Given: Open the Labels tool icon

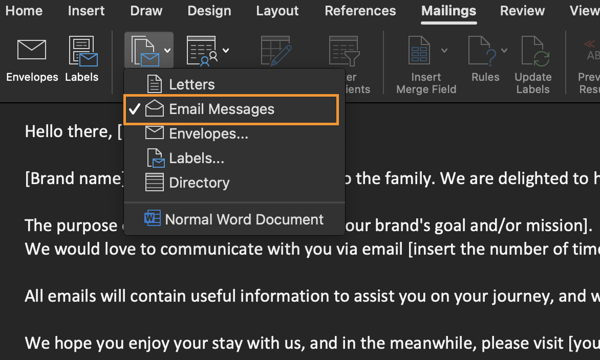Looking at the screenshot, I should tap(83, 51).
